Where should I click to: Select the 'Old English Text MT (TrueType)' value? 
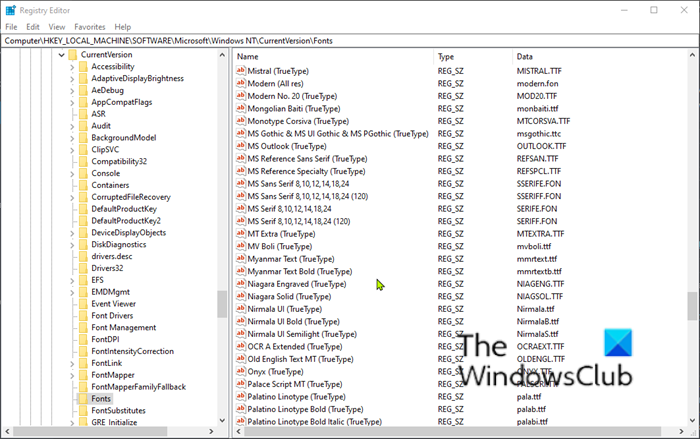pos(300,359)
